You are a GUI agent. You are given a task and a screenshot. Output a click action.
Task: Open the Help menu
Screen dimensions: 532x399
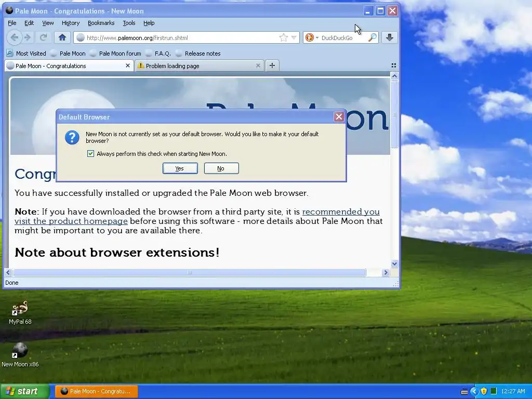149,23
